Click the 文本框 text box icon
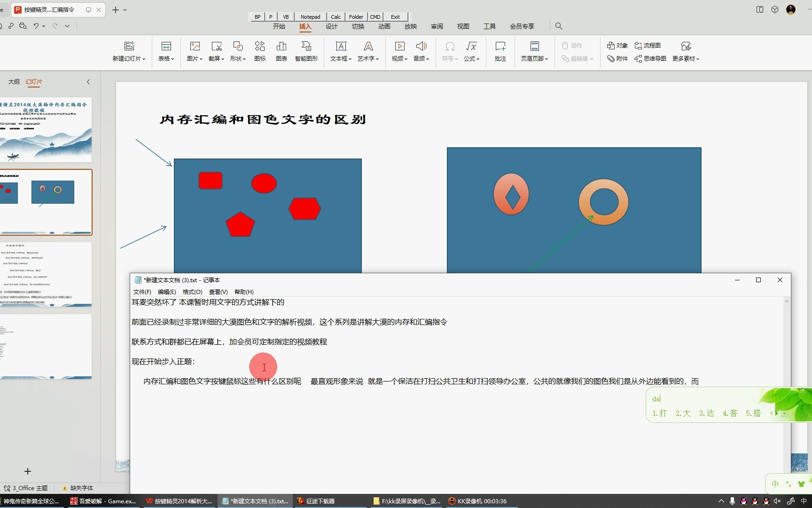 coord(341,46)
